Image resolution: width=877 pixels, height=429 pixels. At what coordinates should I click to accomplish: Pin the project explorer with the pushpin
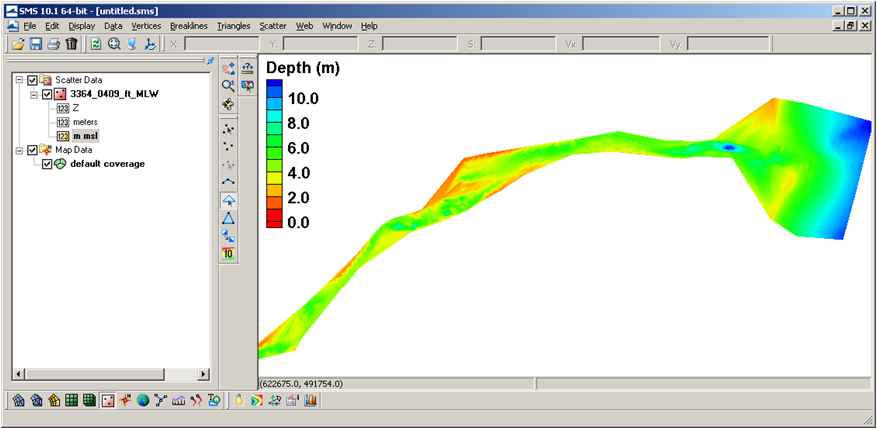pyautogui.click(x=211, y=60)
